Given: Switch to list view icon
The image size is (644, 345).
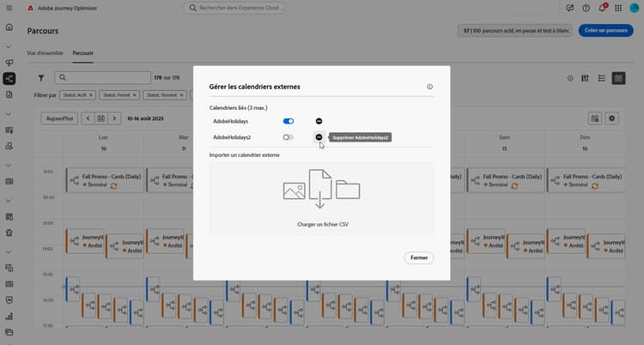Looking at the screenshot, I should (x=601, y=78).
